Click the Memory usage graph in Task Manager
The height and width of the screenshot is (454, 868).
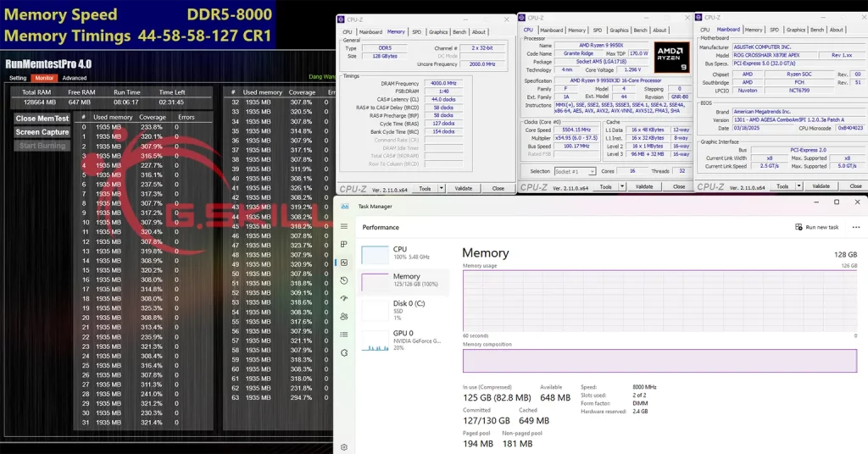(659, 301)
